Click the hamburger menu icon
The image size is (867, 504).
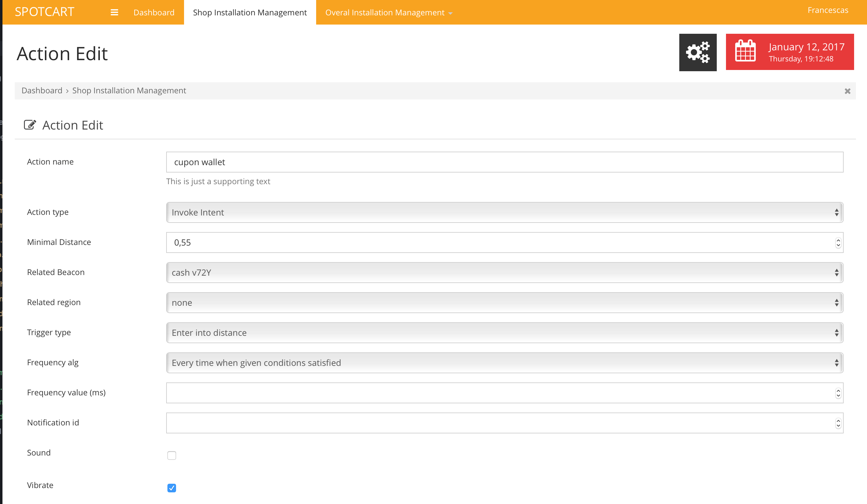pyautogui.click(x=114, y=12)
